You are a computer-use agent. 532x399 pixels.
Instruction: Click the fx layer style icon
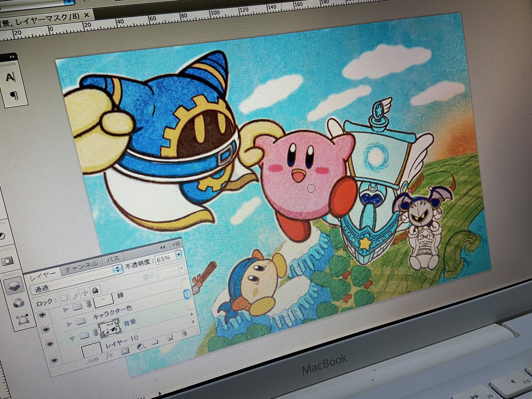click(x=109, y=356)
